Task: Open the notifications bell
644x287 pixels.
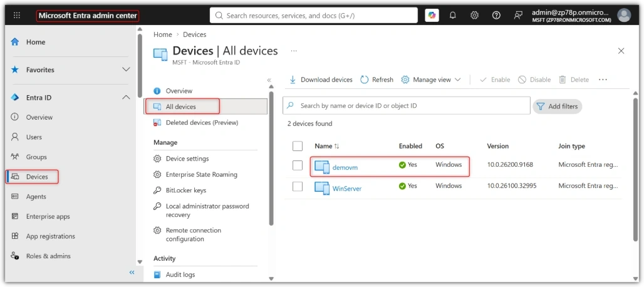Action: click(x=452, y=15)
